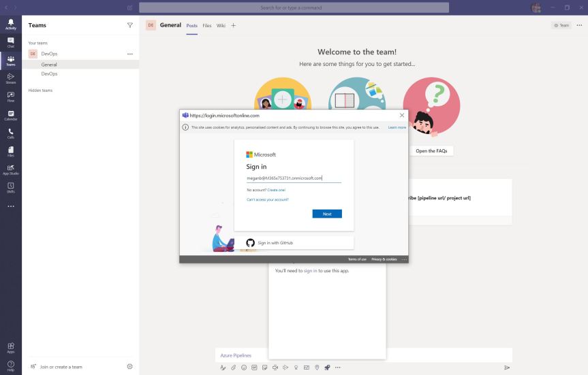Click the email sign-in input field
Screen dimensions: 588x375
tap(294, 178)
